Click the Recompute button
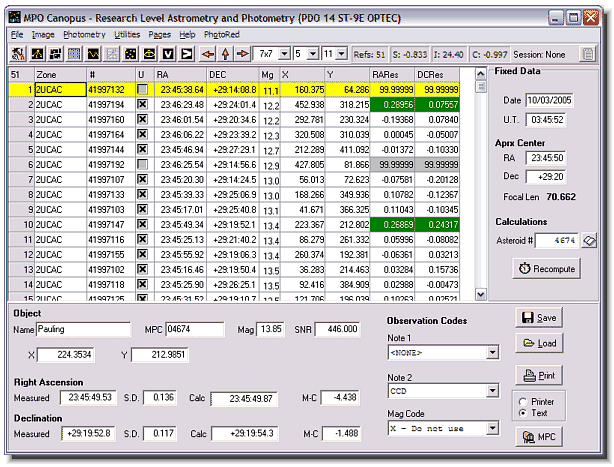Viewport: 614px width, 467px height. coord(547,269)
